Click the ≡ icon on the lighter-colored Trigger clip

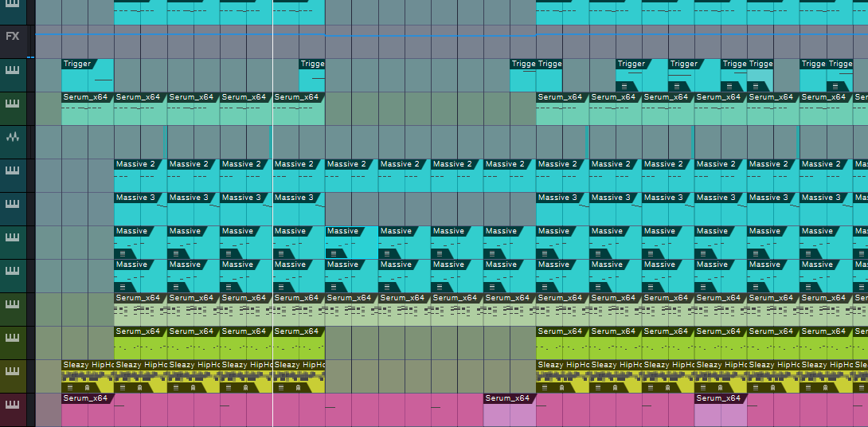click(756, 86)
